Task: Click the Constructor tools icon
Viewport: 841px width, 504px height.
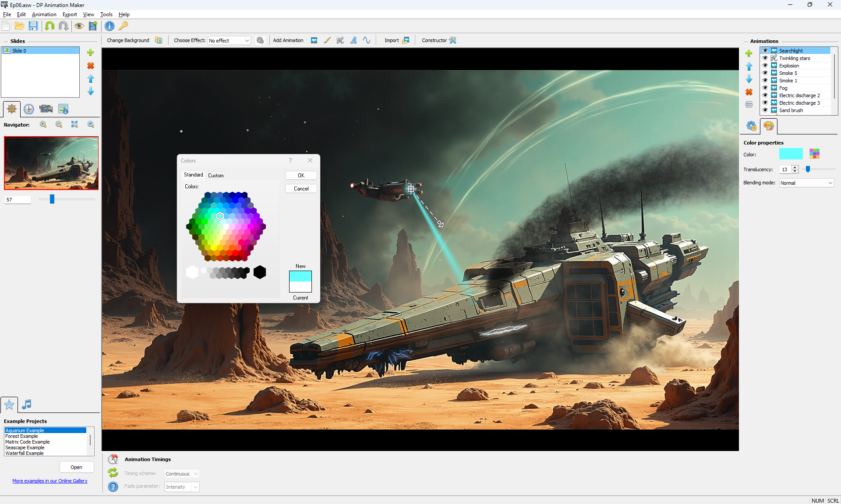Action: [x=452, y=40]
